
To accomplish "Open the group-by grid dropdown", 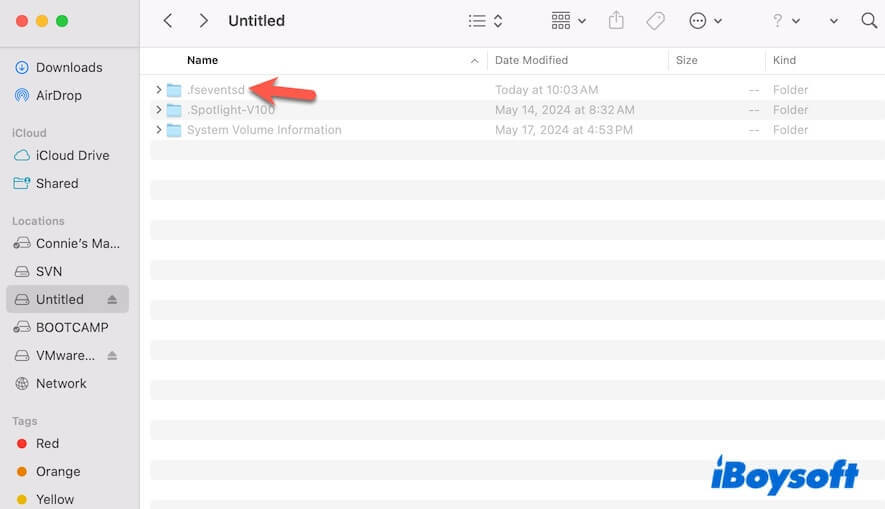I will 568,21.
